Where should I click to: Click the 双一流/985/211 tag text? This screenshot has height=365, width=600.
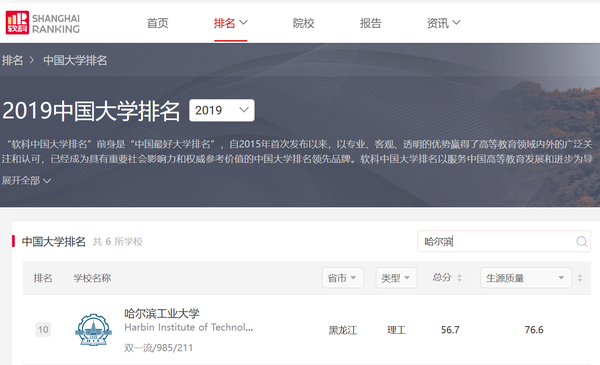(158, 348)
